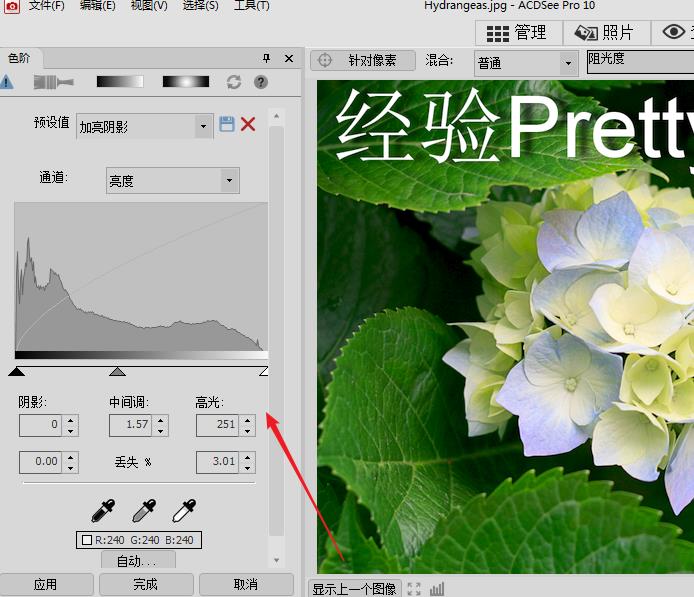Screen dimensions: 694x597
Task: Select the radial gradient tool
Action: click(186, 82)
